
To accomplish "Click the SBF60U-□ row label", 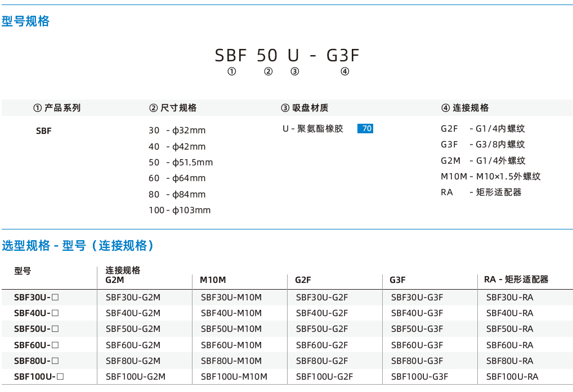I will click(x=36, y=345).
